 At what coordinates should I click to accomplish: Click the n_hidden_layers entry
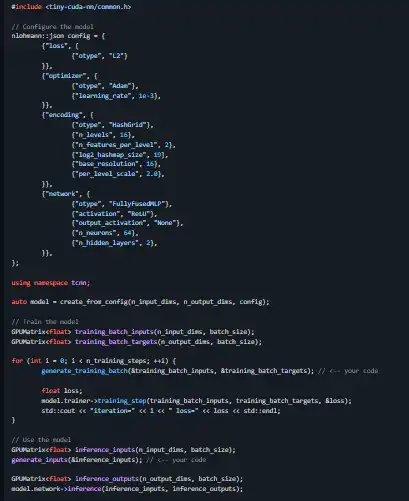click(114, 243)
